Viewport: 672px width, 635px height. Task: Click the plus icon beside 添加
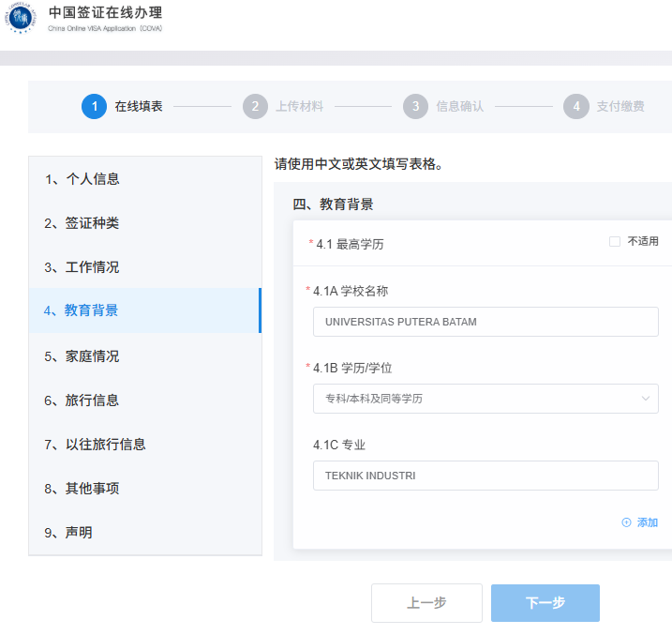pyautogui.click(x=626, y=522)
